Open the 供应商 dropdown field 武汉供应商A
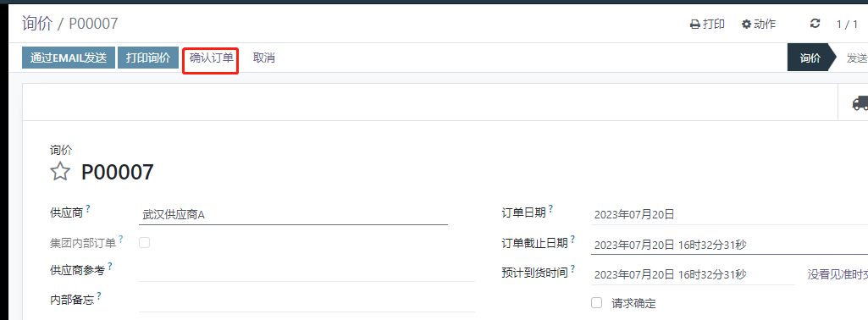 [x=293, y=215]
